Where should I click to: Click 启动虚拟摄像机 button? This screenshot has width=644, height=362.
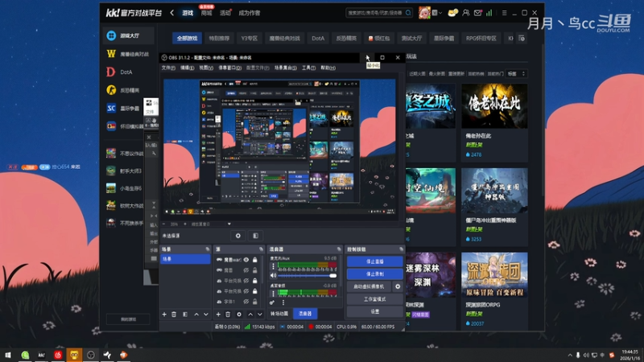(x=369, y=286)
